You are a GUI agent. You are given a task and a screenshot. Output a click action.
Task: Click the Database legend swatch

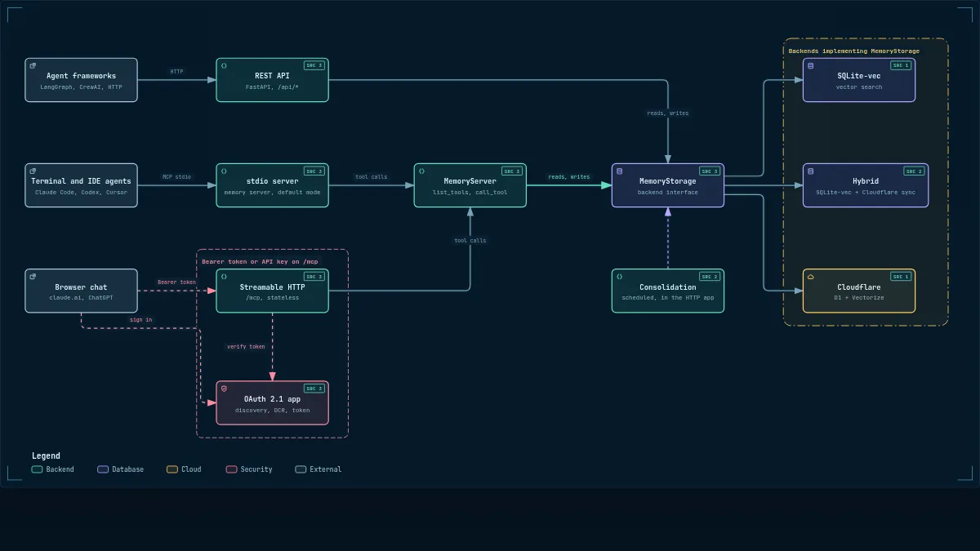[103, 469]
